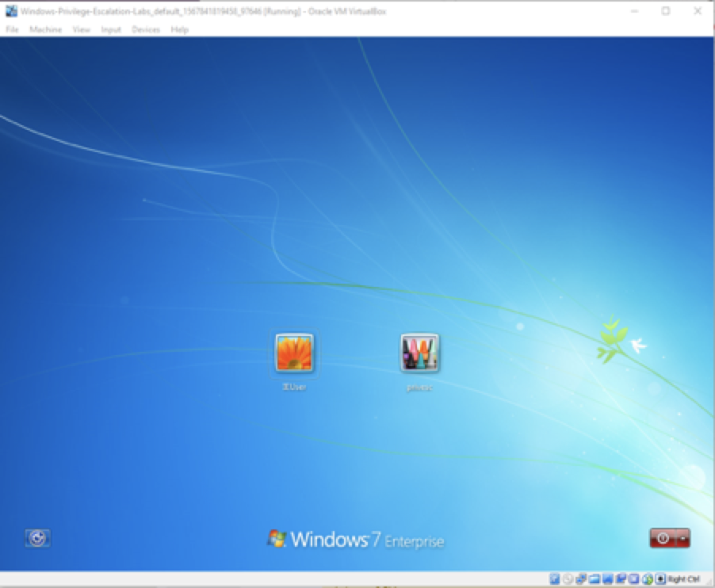The height and width of the screenshot is (588, 715).
Task: Open the File menu in VirtualBox
Action: (x=13, y=29)
